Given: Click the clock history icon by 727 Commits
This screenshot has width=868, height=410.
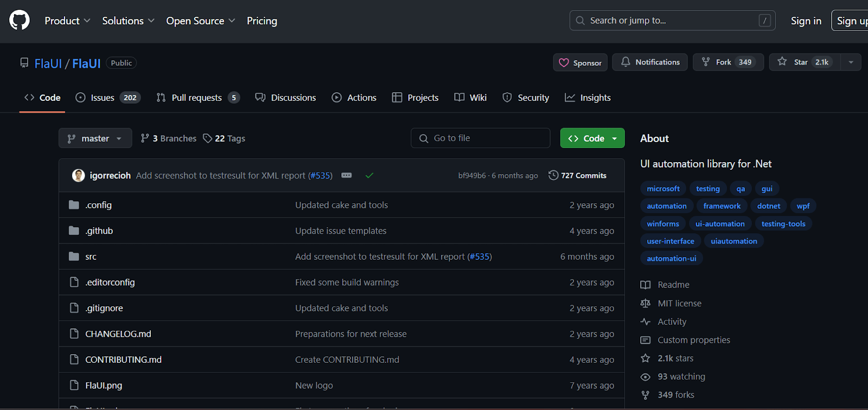Looking at the screenshot, I should 553,175.
